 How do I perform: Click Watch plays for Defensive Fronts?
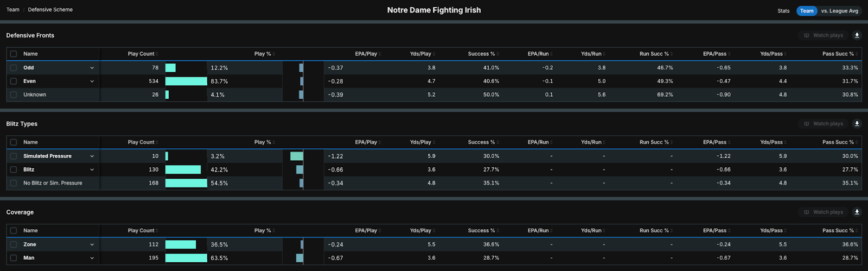824,35
